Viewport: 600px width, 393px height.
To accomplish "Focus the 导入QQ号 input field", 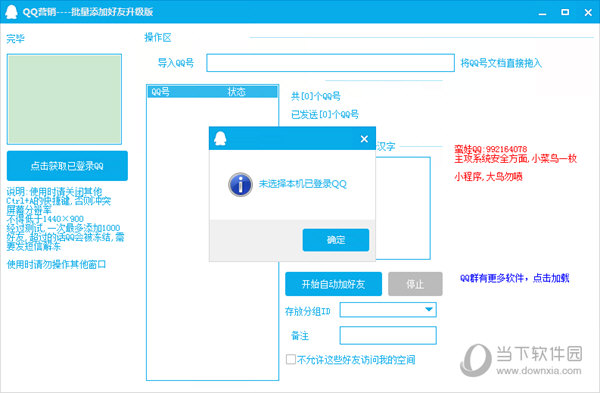I will point(330,63).
